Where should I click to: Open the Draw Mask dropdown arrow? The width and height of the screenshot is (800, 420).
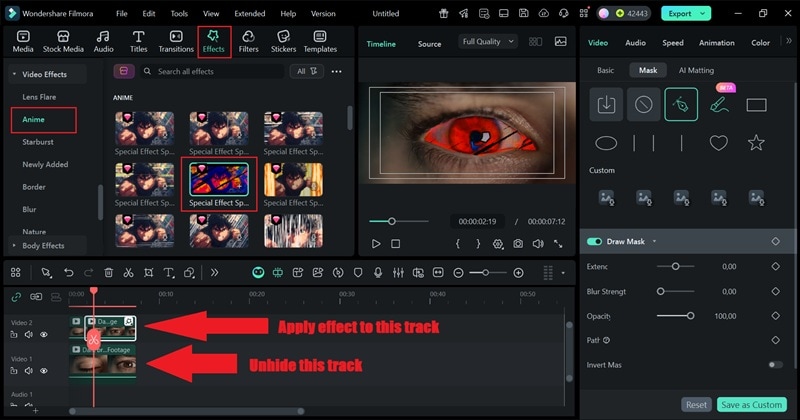[654, 241]
